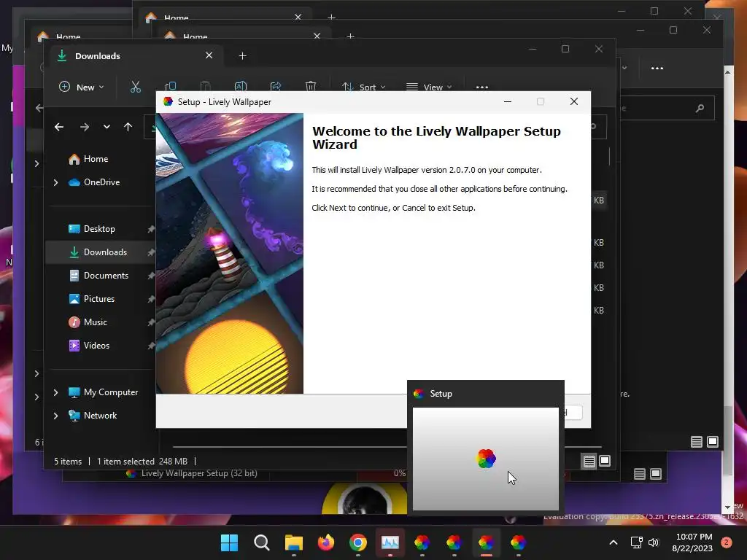Switch to details view in Downloads status bar
Viewport: 747px width, 560px height.
tap(589, 461)
